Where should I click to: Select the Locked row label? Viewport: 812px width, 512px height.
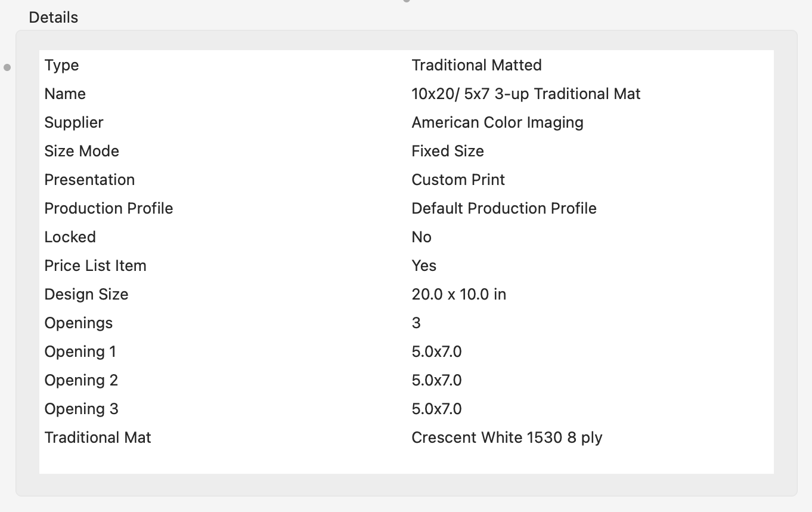(x=70, y=237)
